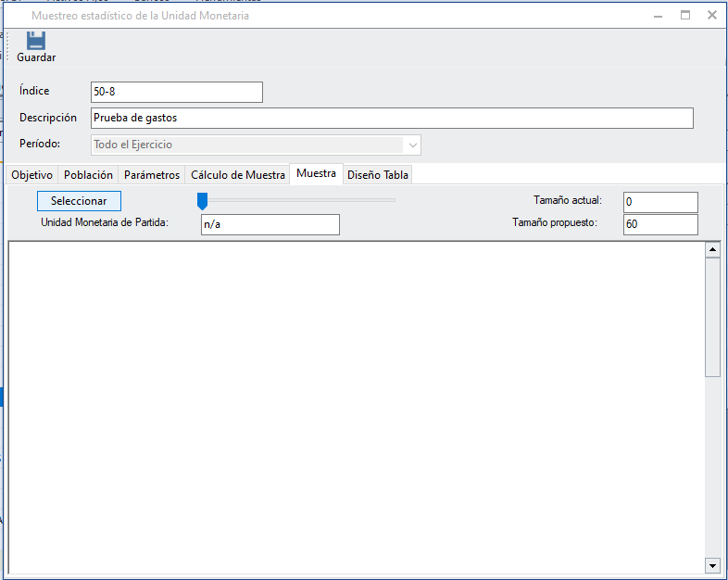Focus the Descripción text field
728x580 pixels.
pos(392,118)
